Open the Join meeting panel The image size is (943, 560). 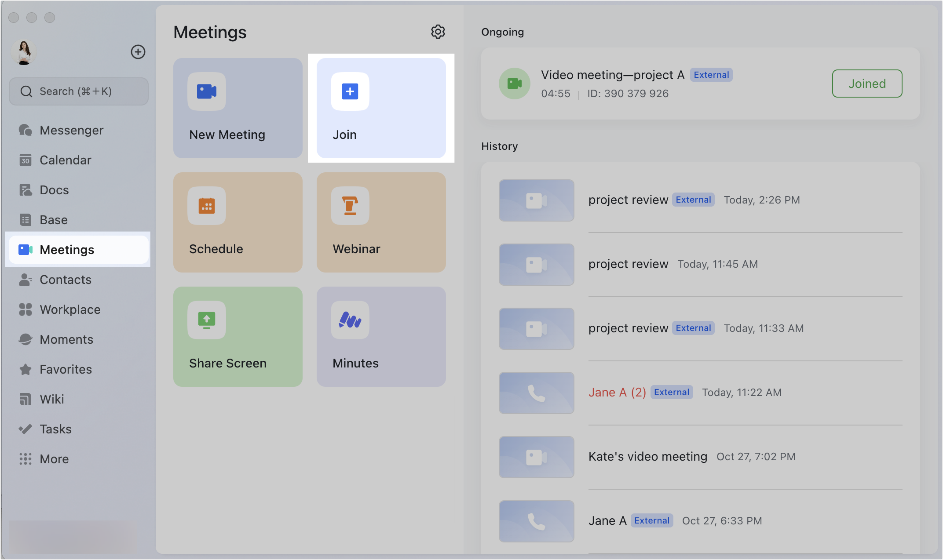click(381, 108)
